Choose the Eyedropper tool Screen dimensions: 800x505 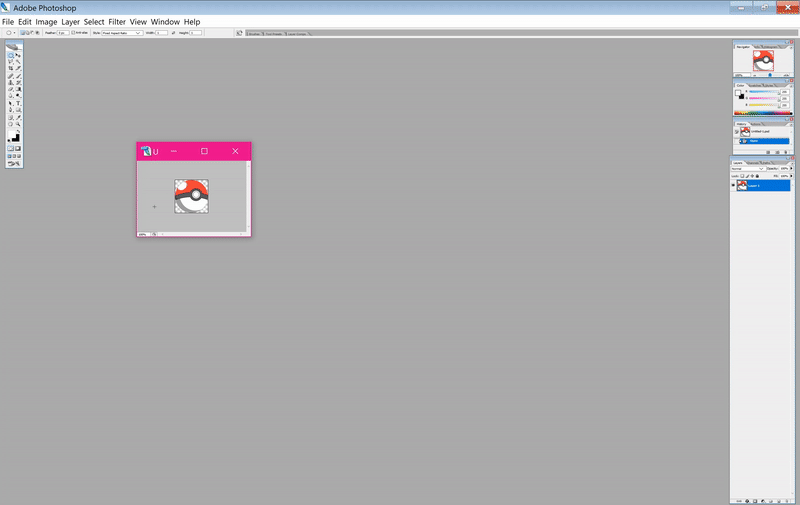[x=18, y=117]
